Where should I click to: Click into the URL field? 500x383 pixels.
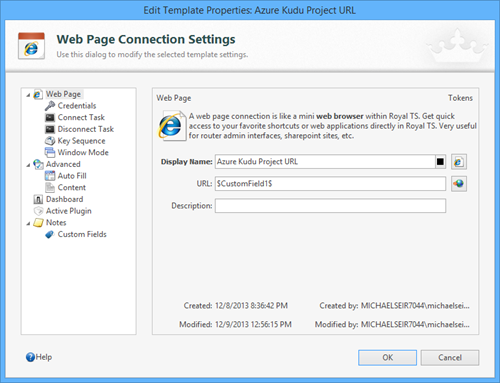pyautogui.click(x=330, y=184)
